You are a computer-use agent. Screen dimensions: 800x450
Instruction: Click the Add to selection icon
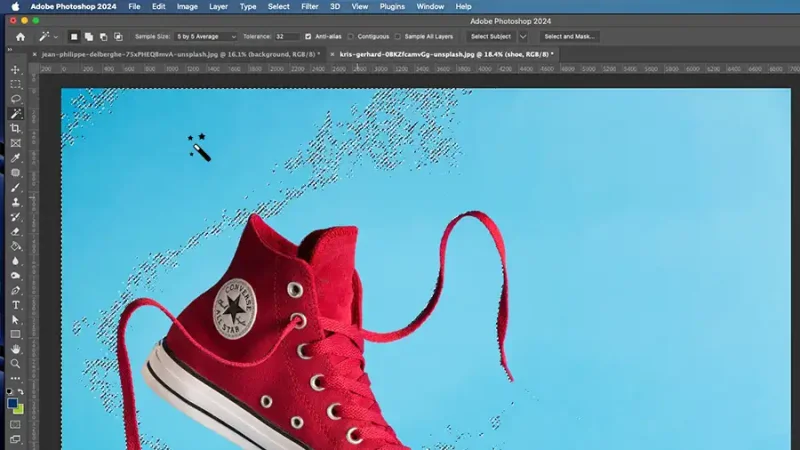(88, 37)
